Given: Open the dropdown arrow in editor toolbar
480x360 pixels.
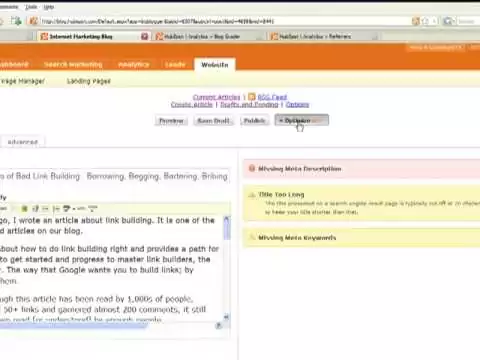Looking at the screenshot, I should 74,209.
